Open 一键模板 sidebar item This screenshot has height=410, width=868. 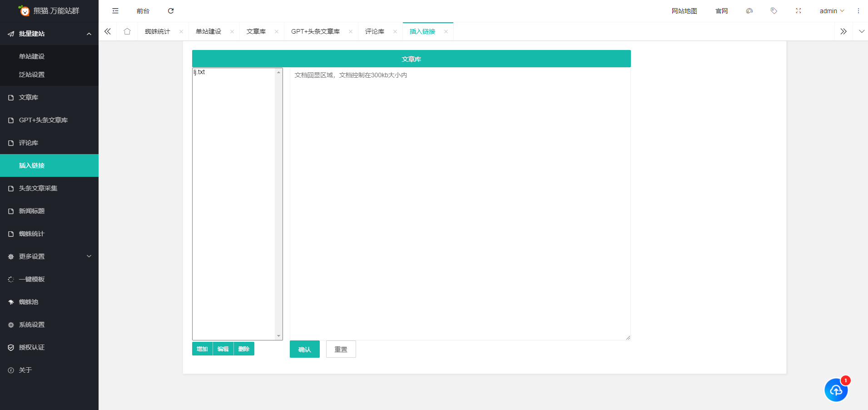[49, 279]
